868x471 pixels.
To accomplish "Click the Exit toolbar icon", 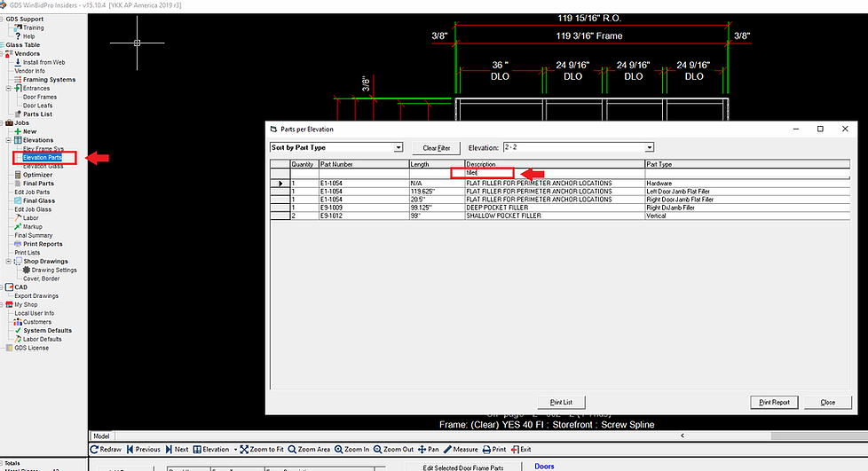I will (521, 450).
